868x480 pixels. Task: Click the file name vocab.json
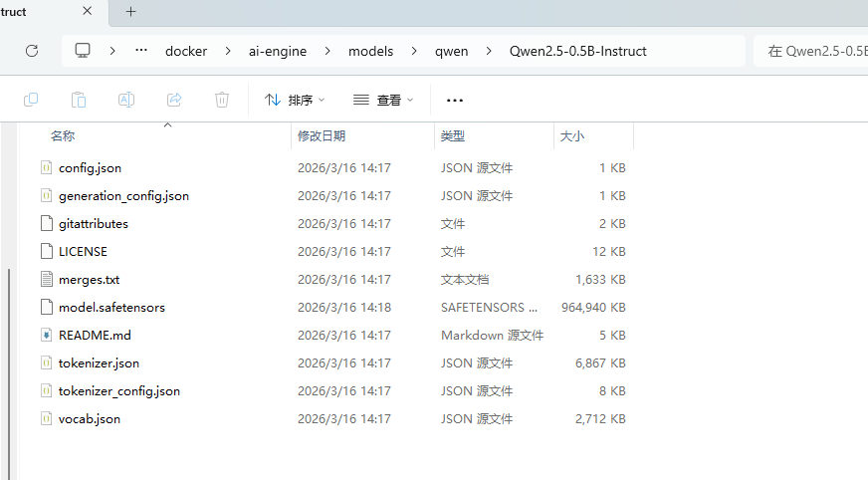point(90,418)
